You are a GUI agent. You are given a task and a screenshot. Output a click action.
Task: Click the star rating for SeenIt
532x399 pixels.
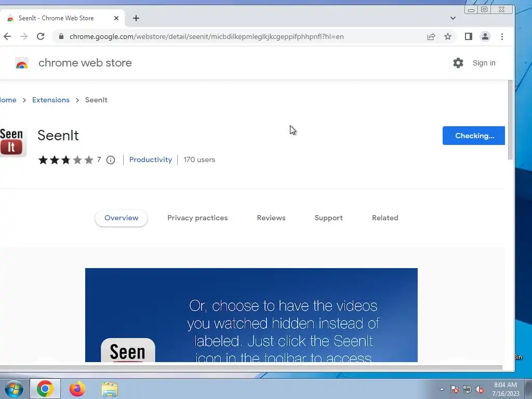[x=65, y=160]
